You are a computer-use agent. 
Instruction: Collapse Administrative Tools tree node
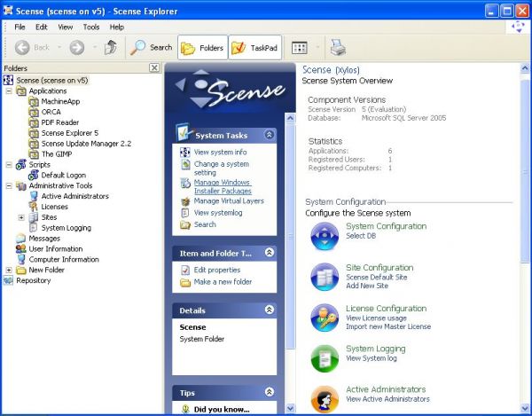pyautogui.click(x=9, y=185)
